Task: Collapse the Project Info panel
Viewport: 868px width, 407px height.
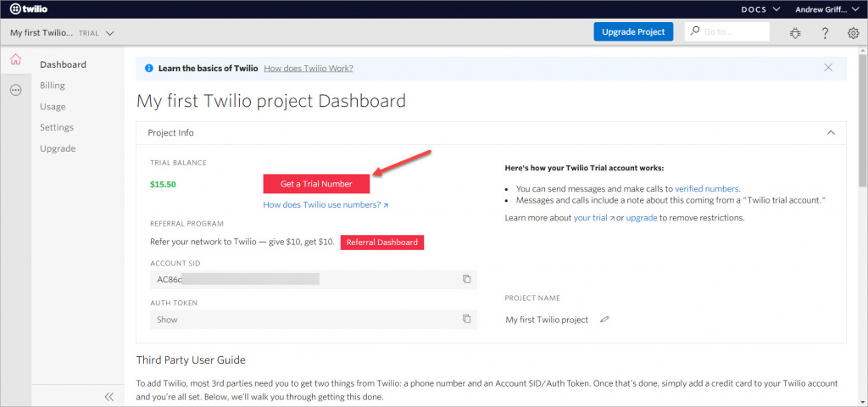Action: coord(831,133)
